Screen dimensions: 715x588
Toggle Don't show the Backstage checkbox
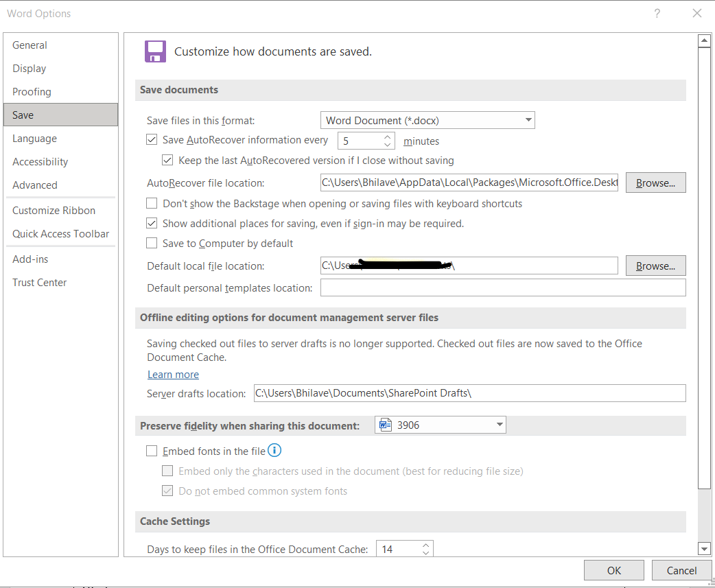coord(152,204)
